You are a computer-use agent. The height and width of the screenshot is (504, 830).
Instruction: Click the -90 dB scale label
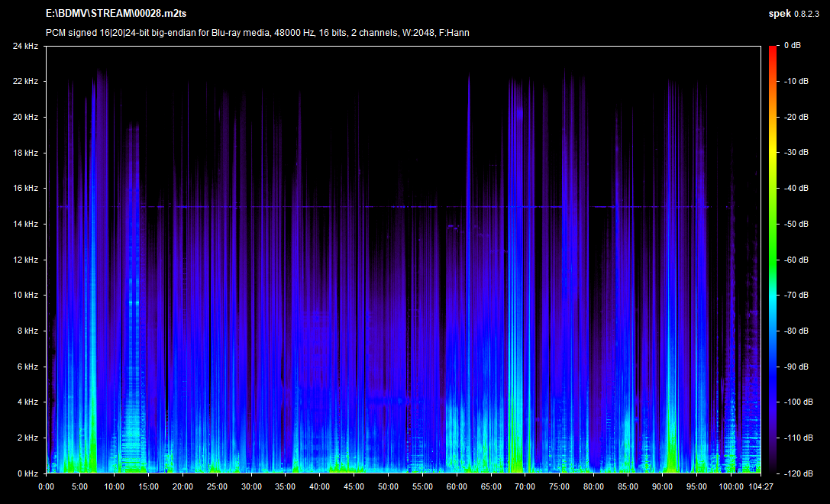click(x=797, y=367)
